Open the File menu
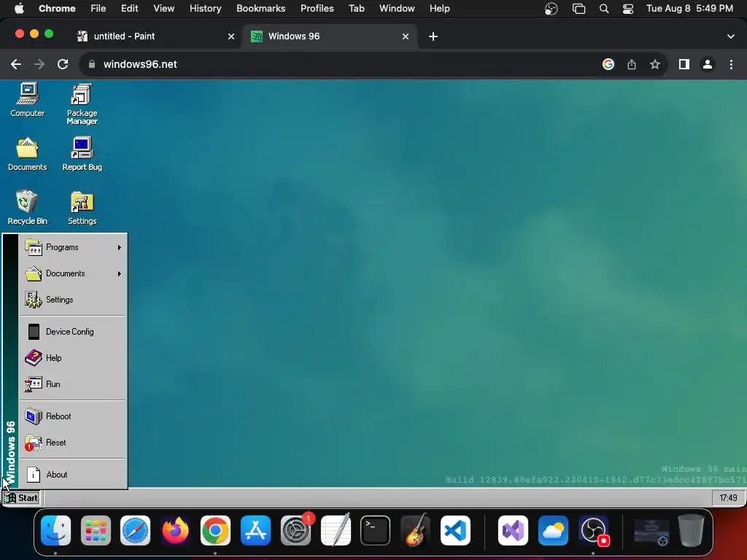 [x=98, y=9]
